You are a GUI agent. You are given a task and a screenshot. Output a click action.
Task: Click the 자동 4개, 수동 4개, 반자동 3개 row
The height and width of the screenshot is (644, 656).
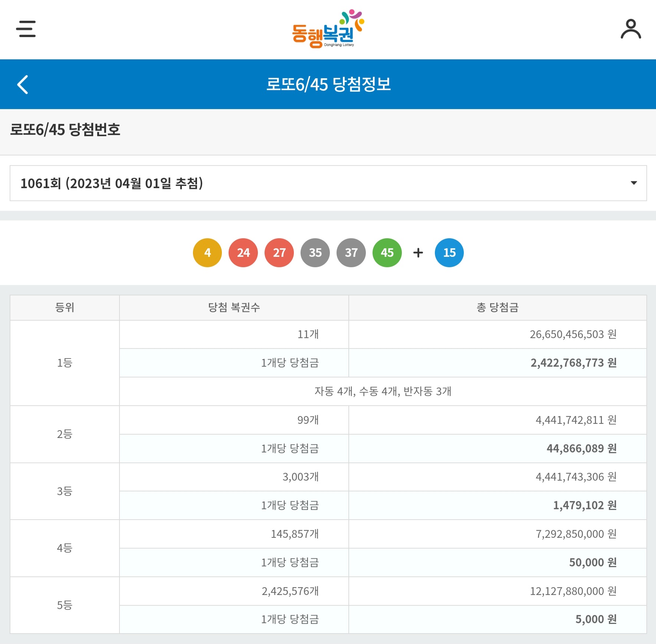point(383,392)
